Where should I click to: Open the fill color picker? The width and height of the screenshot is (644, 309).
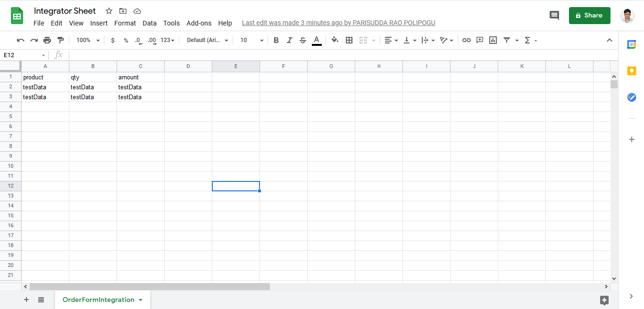click(335, 40)
